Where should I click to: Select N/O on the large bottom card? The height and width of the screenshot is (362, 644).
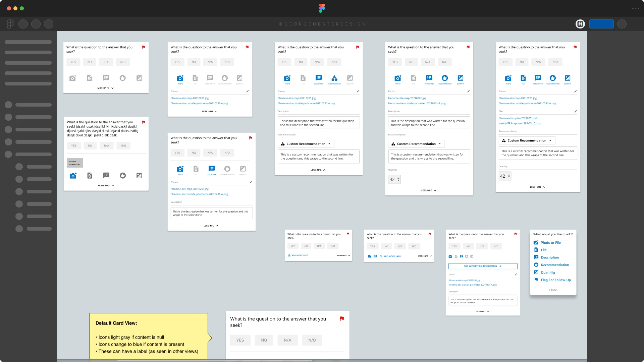tap(312, 340)
